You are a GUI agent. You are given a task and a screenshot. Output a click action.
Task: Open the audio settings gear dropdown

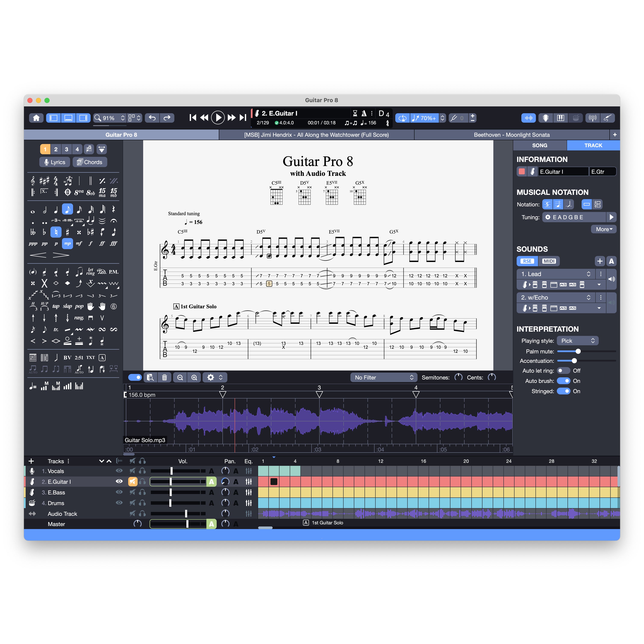215,377
